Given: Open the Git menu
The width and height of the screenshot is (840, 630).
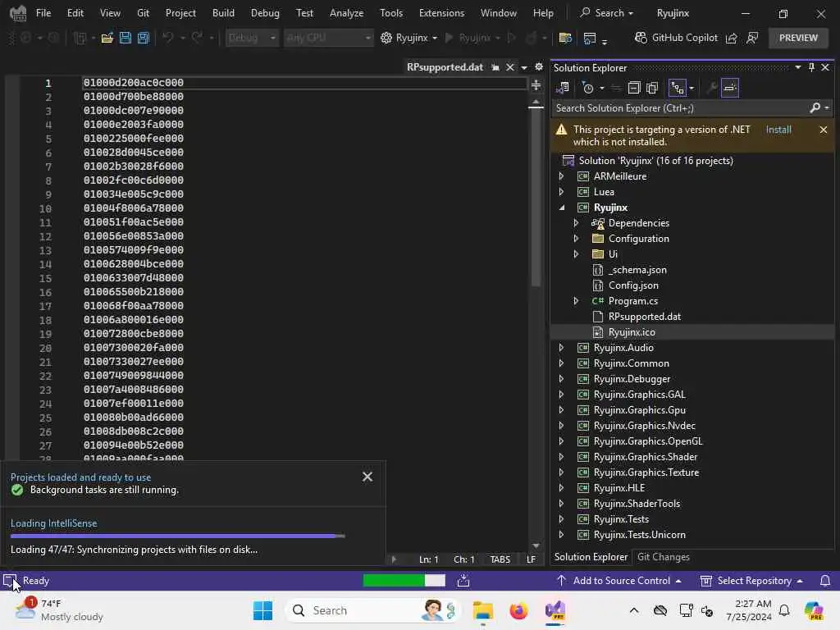Looking at the screenshot, I should [x=143, y=13].
